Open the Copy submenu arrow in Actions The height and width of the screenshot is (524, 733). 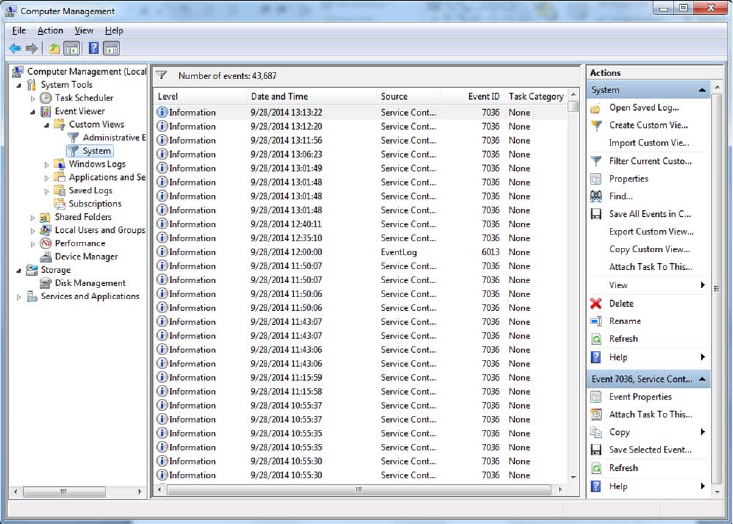[x=703, y=432]
